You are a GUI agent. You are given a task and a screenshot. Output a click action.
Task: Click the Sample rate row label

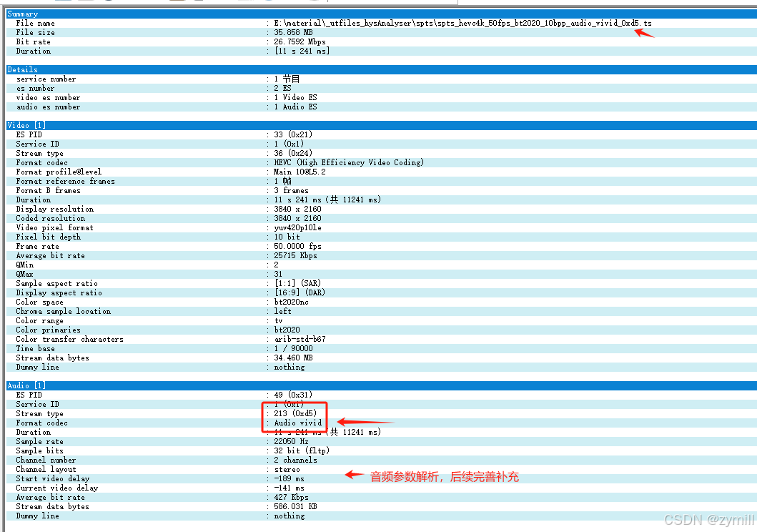click(39, 442)
